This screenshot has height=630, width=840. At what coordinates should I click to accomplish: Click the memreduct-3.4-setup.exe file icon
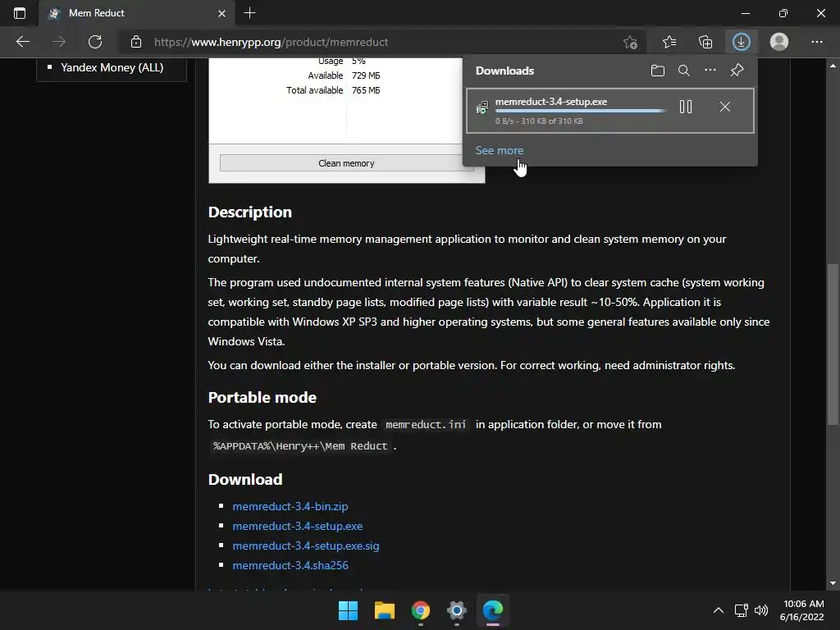(x=482, y=107)
